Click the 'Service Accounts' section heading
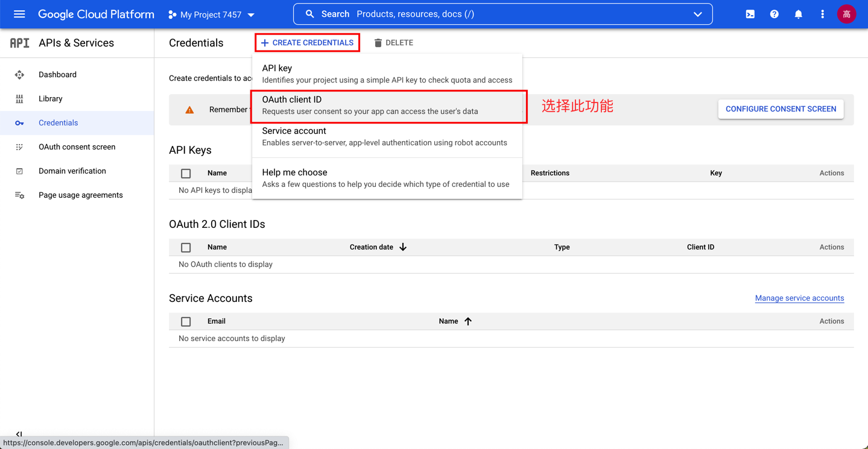This screenshot has width=868, height=449. click(x=211, y=298)
